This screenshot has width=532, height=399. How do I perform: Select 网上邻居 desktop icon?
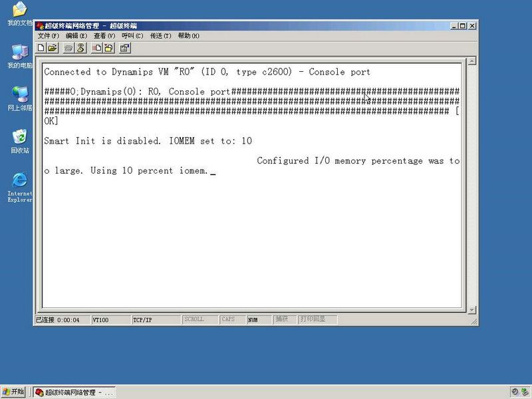coord(20,98)
